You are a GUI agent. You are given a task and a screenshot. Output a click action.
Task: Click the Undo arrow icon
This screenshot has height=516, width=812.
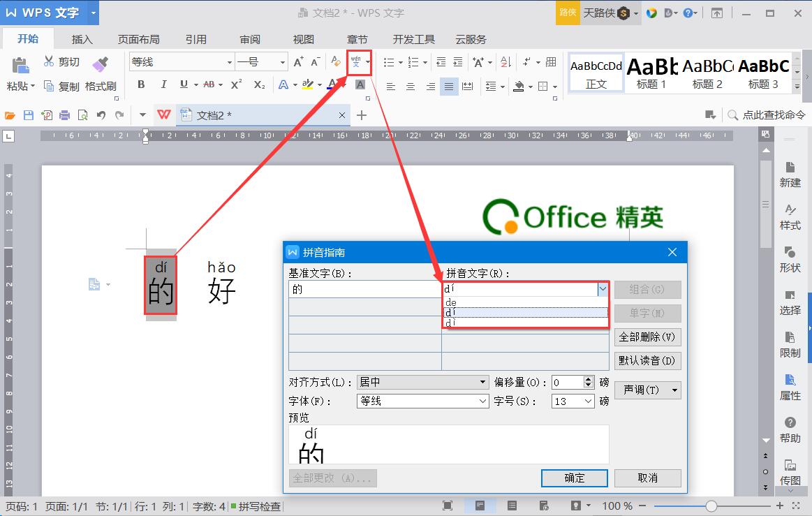[x=101, y=115]
